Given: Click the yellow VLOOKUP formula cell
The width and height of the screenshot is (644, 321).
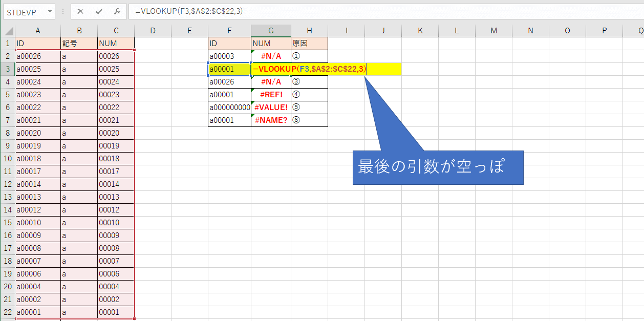Looking at the screenshot, I should [271, 69].
